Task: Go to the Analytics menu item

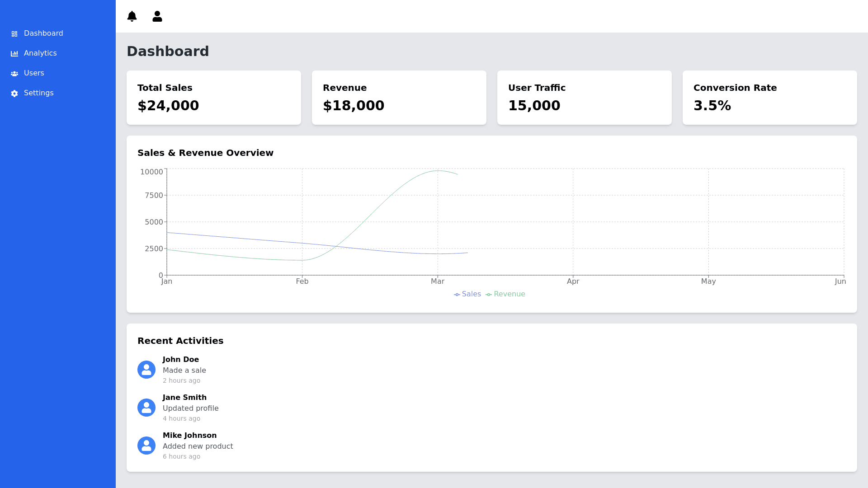Action: pyautogui.click(x=40, y=53)
